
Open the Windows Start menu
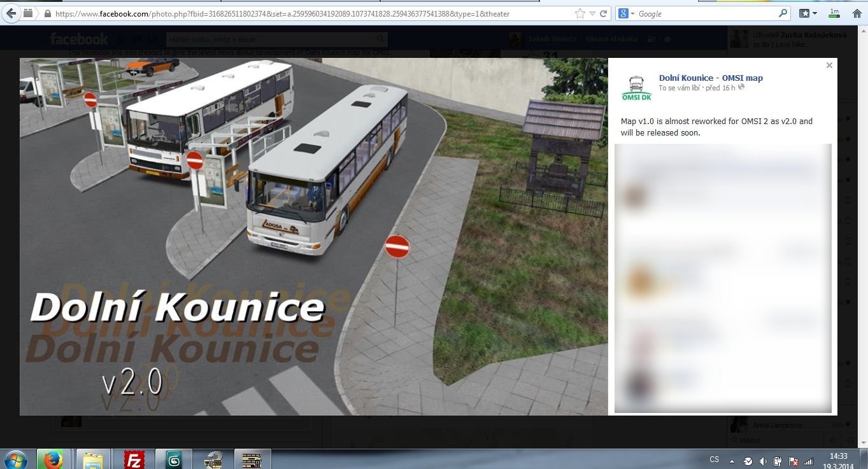16,459
